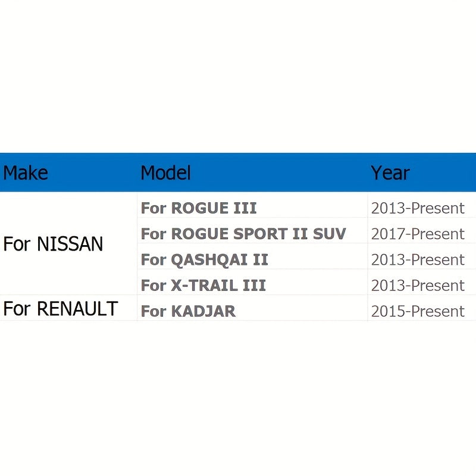476x476 pixels.
Task: Click the 2017-Present year cell
Action: tap(418, 234)
